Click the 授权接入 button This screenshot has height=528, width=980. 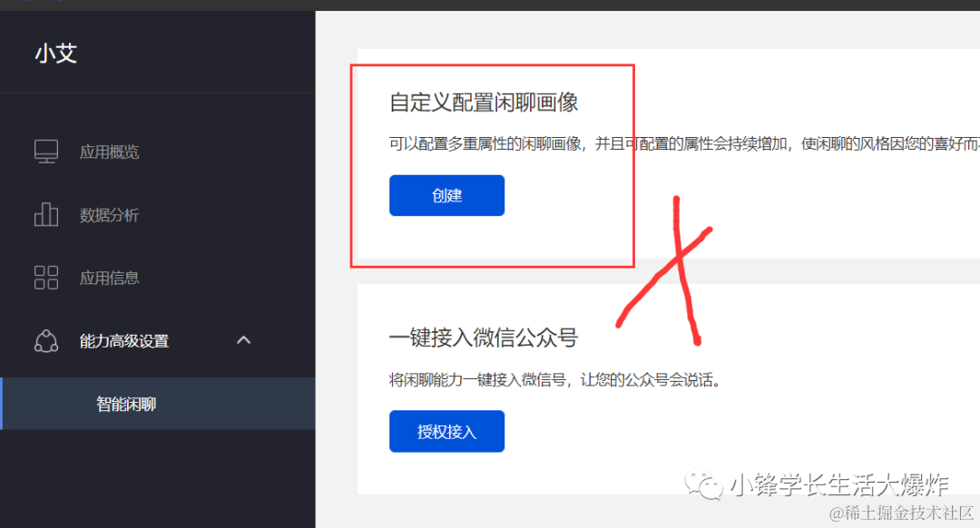pyautogui.click(x=446, y=431)
